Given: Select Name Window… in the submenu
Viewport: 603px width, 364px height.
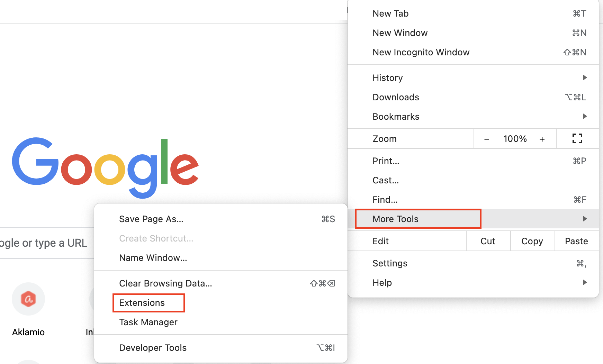Looking at the screenshot, I should [x=221, y=258].
